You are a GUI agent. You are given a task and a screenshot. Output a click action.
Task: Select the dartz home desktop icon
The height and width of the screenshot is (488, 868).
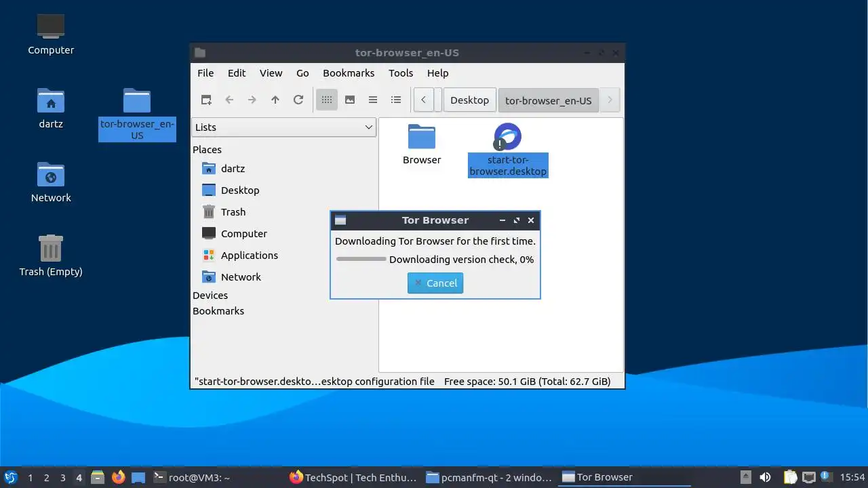click(x=51, y=108)
